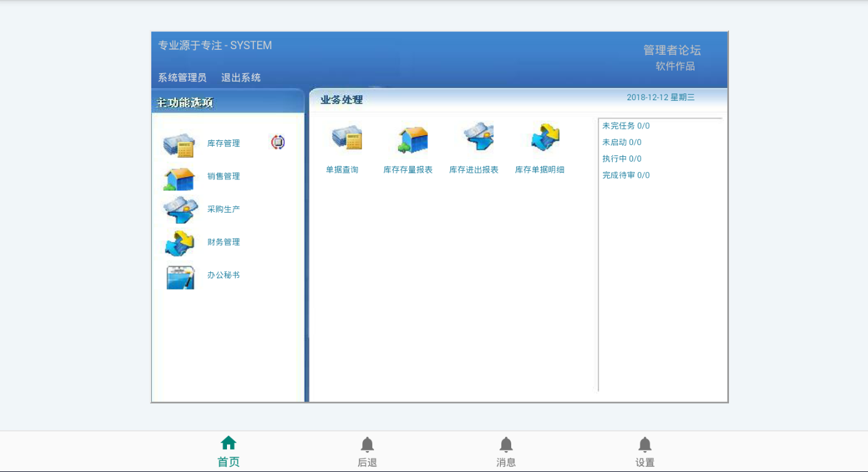The height and width of the screenshot is (472, 868).
Task: Switch to the 首页 tab
Action: point(228,452)
